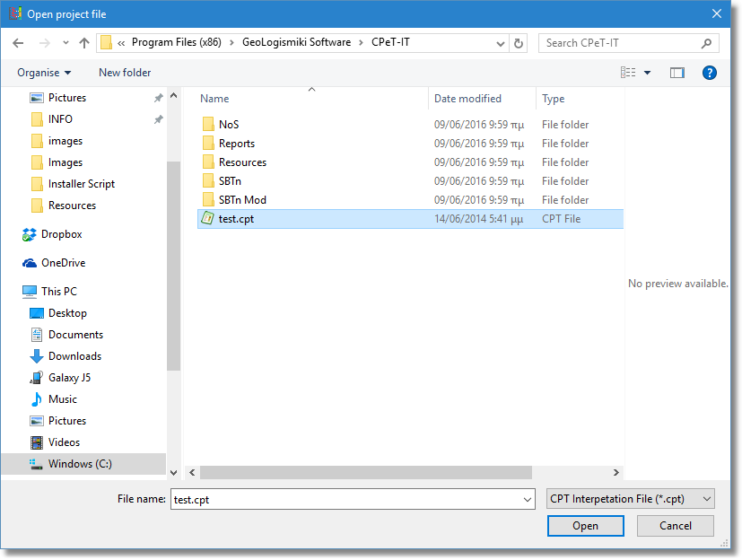Open the view options dropdown arrow
The image size is (742, 560).
coord(647,73)
